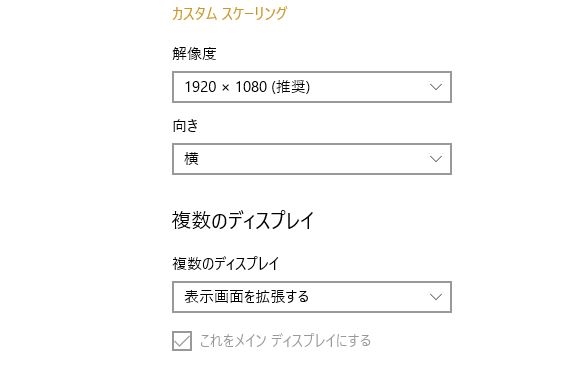This screenshot has width=580, height=378.
Task: Click the chevron arrow of 表示画面を拡張する dropdown
Action: [436, 297]
